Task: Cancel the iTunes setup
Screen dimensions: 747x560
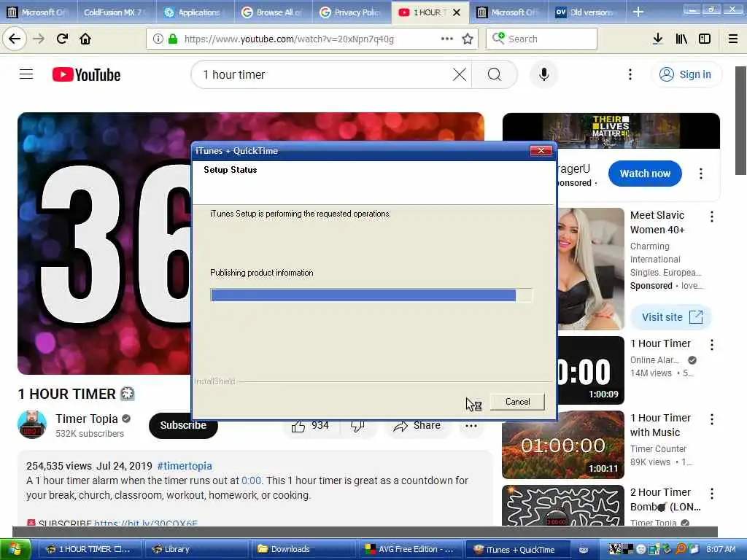Action: click(517, 402)
